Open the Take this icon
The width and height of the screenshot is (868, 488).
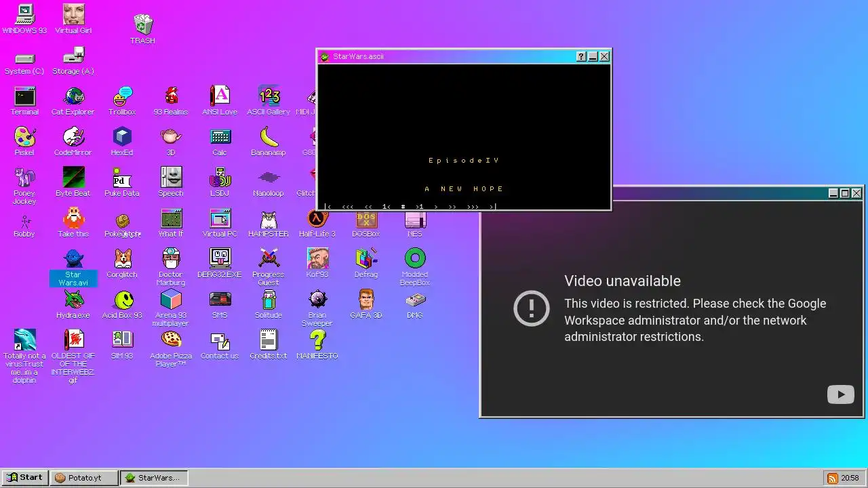pyautogui.click(x=73, y=223)
